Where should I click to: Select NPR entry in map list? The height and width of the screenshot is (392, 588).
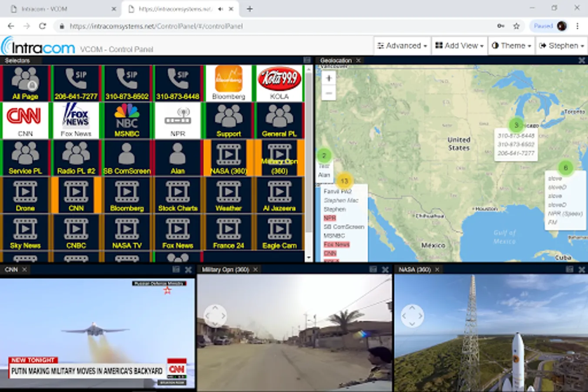coord(330,218)
